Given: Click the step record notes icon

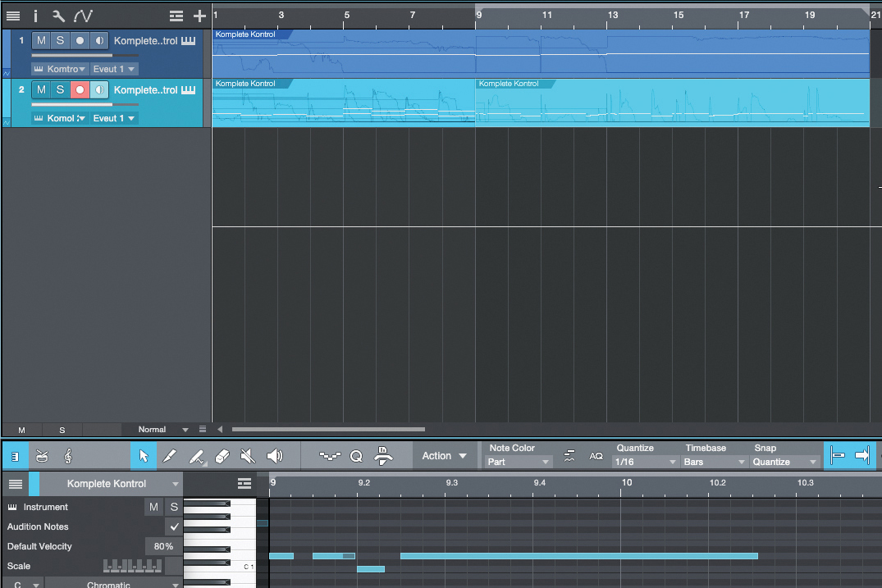Looking at the screenshot, I should click(x=330, y=456).
